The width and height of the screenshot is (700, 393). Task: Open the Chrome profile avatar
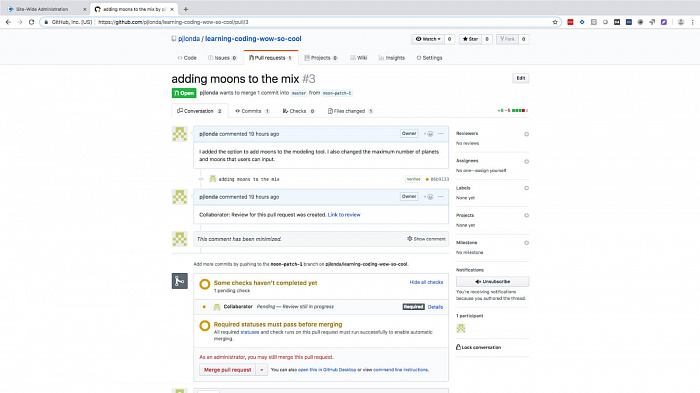tap(680, 22)
